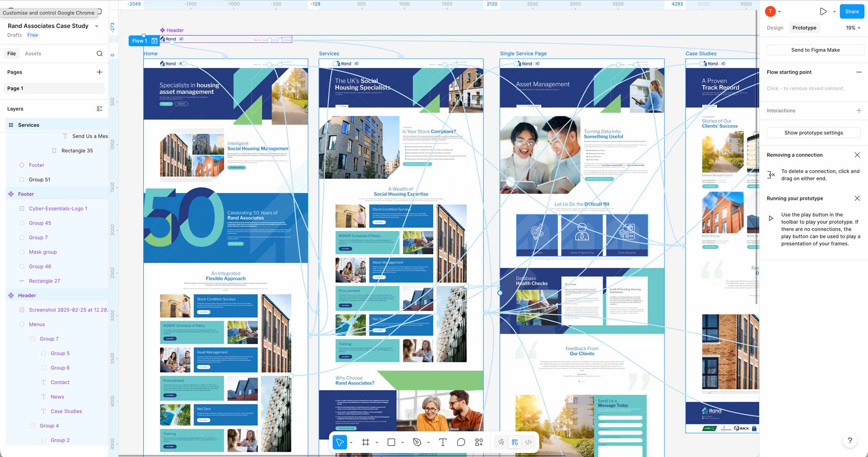Open Move tool options dropdown
Image resolution: width=868 pixels, height=457 pixels.
point(351,442)
